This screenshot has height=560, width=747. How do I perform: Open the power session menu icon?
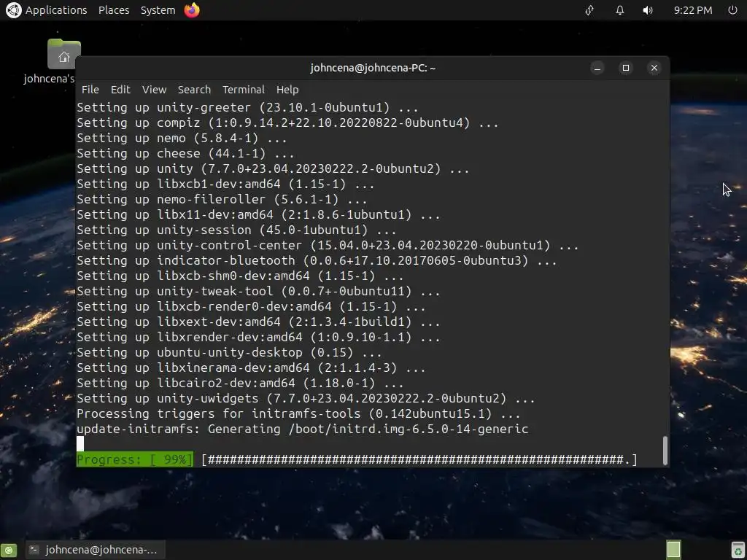pos(732,10)
